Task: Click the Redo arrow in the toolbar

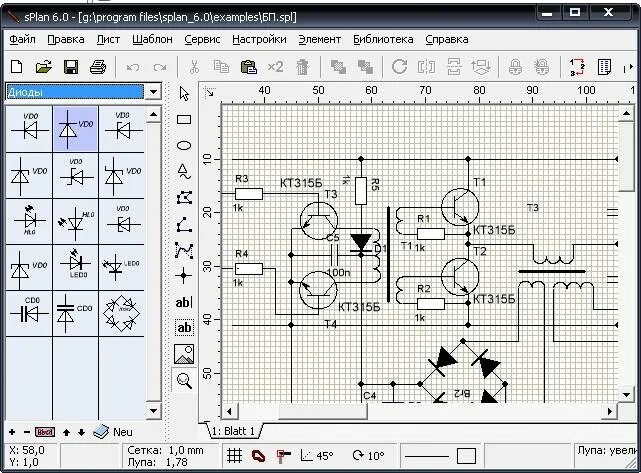Action: pos(160,67)
